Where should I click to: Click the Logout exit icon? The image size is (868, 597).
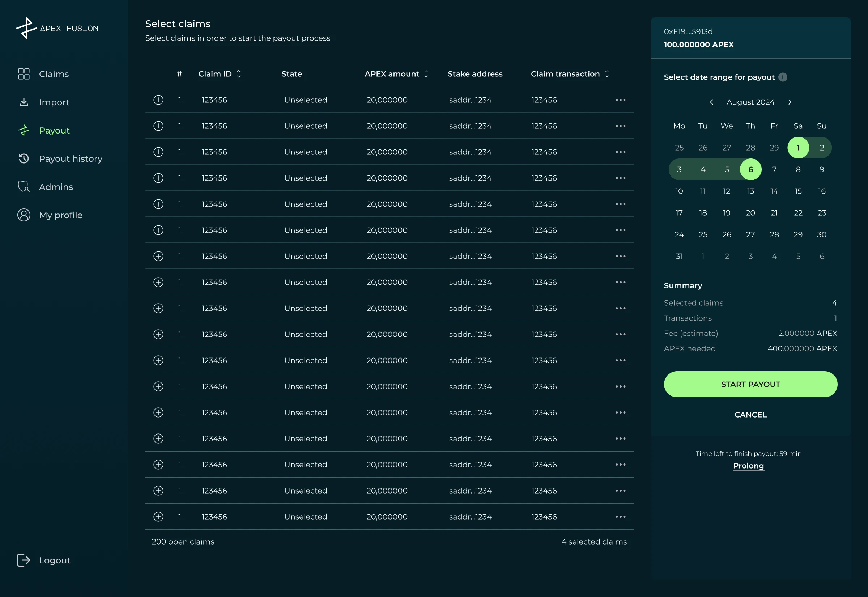click(24, 560)
